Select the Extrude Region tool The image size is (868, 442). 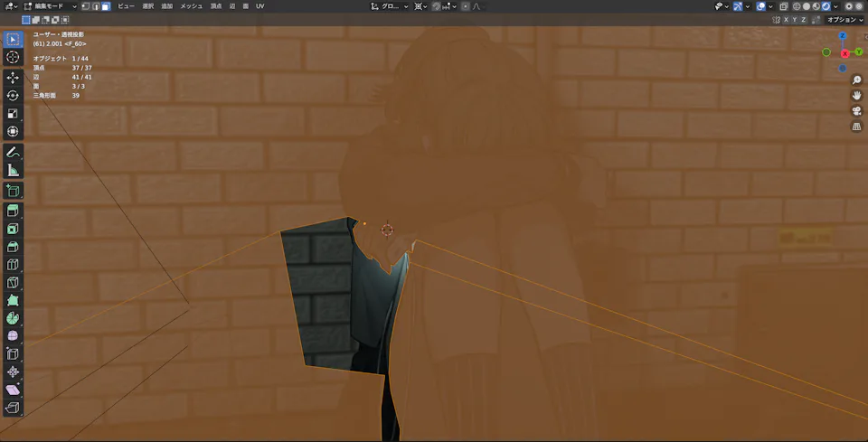tap(13, 211)
